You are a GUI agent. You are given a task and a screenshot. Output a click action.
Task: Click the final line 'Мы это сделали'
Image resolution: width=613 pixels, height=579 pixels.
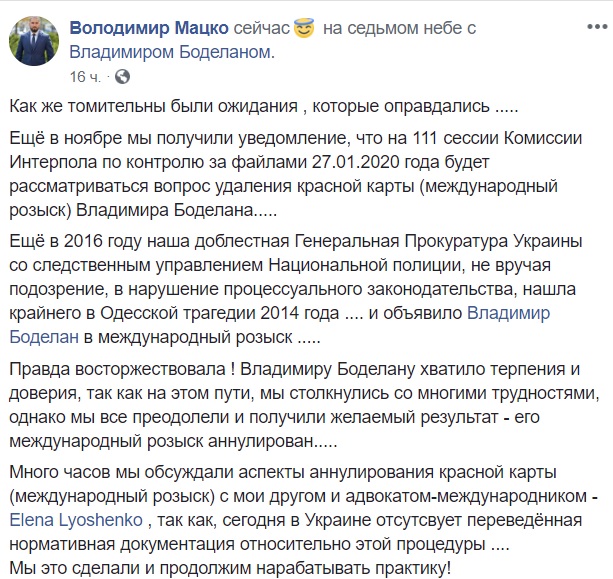[x=230, y=568]
